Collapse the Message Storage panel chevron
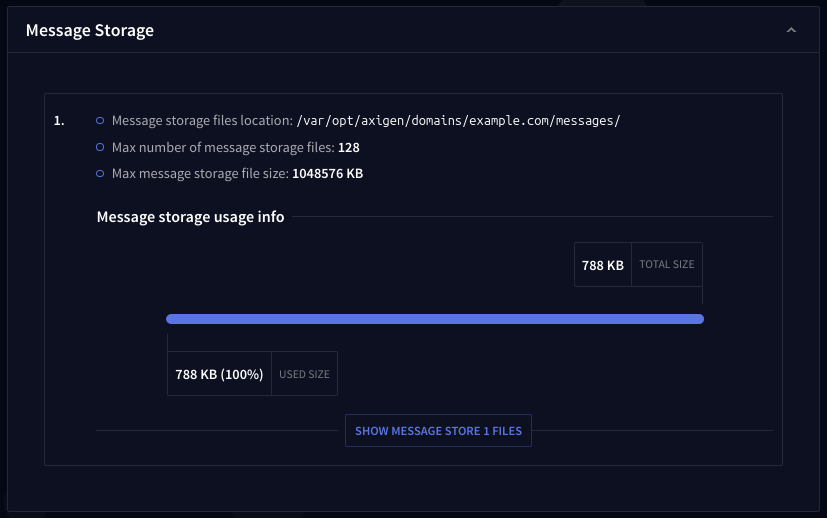The height and width of the screenshot is (518, 827). point(791,31)
